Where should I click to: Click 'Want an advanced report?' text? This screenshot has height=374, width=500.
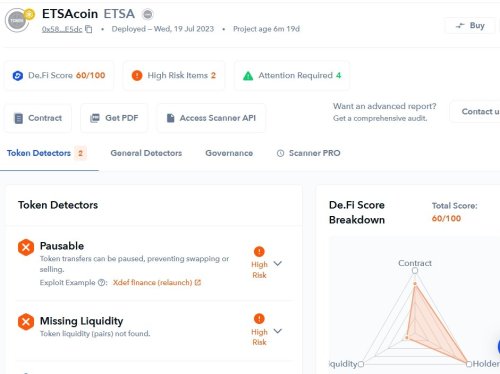pyautogui.click(x=385, y=106)
